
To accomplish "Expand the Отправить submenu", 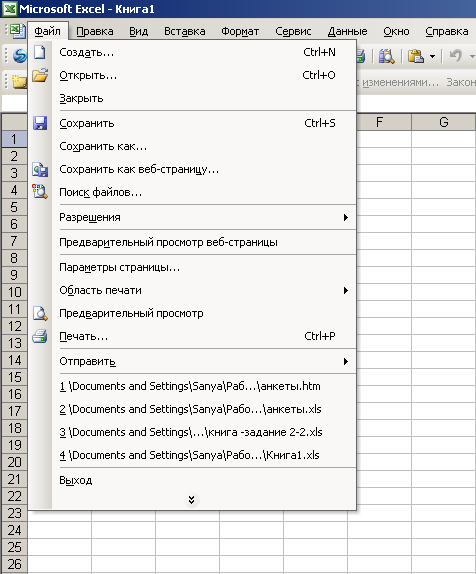I will (x=192, y=362).
